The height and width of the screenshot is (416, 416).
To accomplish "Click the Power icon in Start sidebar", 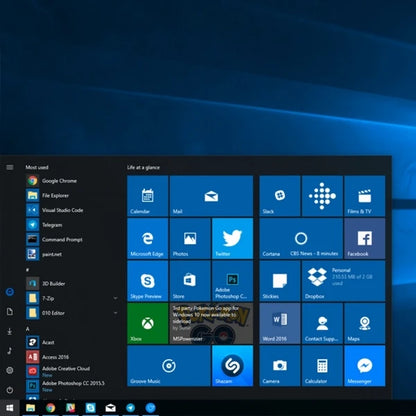I will (10, 390).
